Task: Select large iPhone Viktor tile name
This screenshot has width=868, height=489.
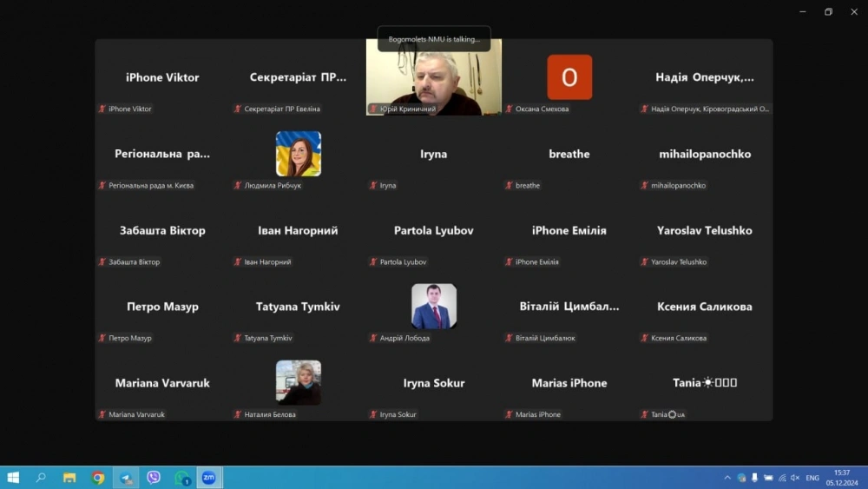Action: [162, 77]
